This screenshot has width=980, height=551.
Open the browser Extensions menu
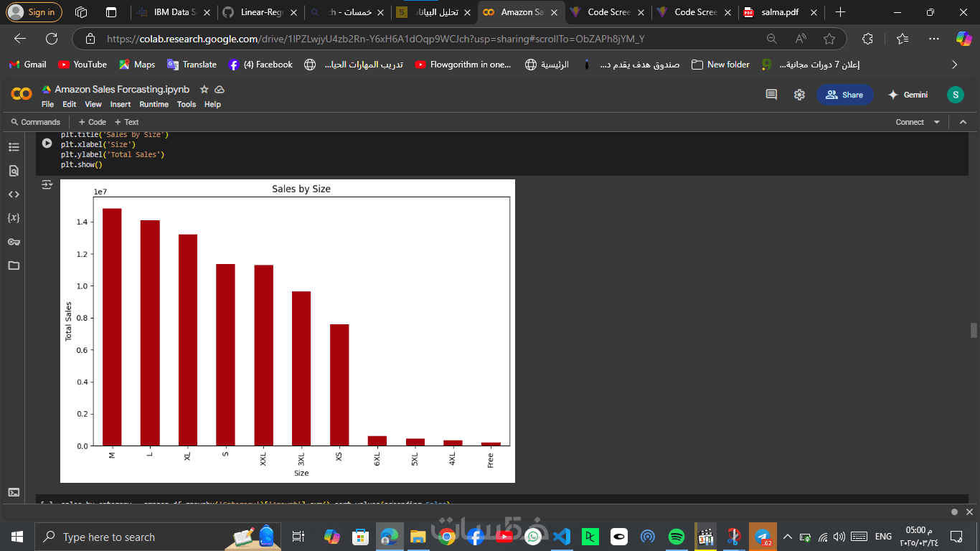coord(867,39)
